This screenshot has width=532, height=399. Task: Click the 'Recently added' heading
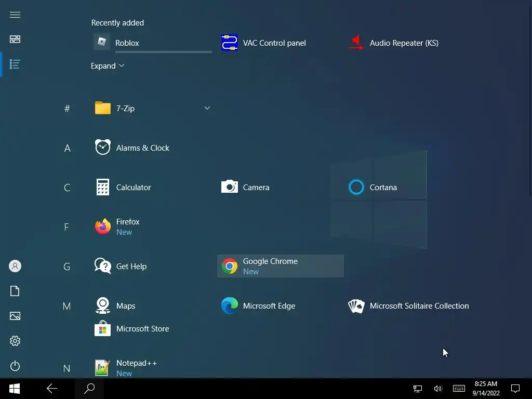(117, 23)
